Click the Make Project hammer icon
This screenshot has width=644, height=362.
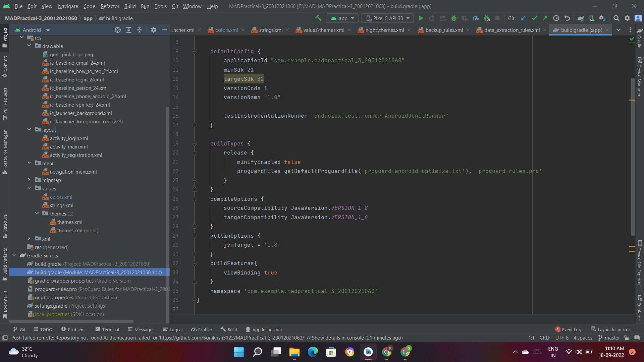point(318,18)
